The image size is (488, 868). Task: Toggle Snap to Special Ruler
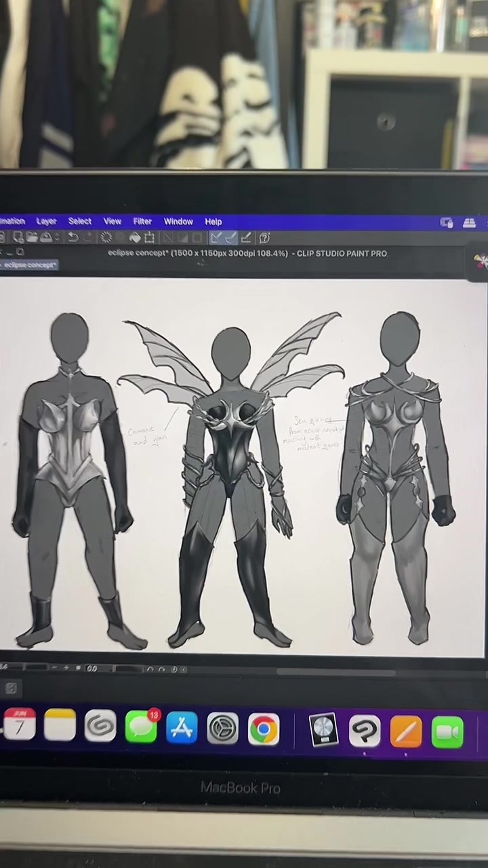click(230, 237)
